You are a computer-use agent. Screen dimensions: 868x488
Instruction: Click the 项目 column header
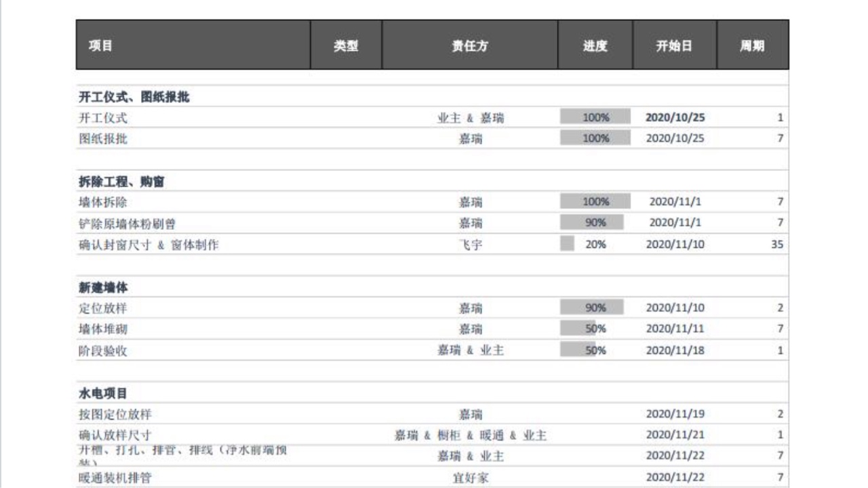coord(100,45)
